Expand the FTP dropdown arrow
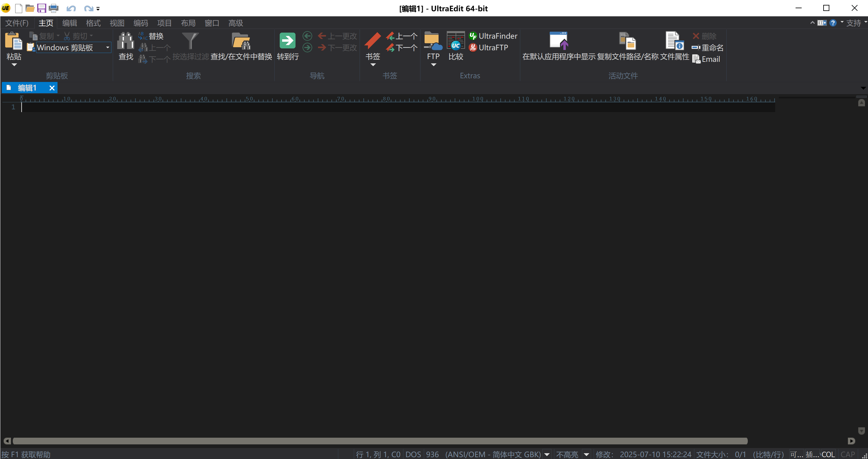 click(433, 64)
